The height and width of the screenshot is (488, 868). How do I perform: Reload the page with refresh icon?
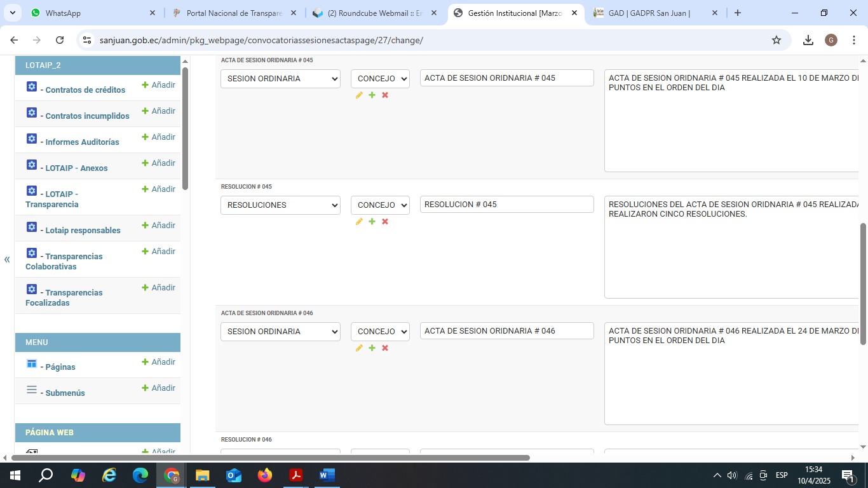tap(60, 40)
